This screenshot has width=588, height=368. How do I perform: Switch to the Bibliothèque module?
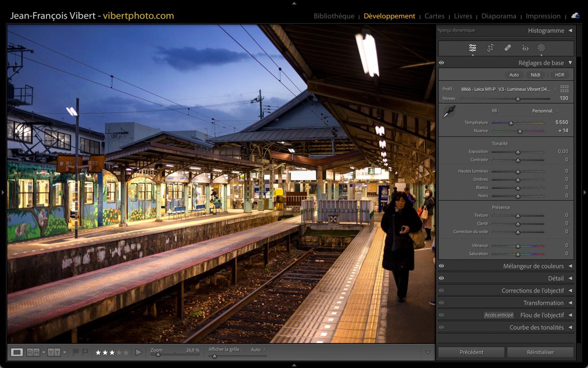[x=334, y=16]
